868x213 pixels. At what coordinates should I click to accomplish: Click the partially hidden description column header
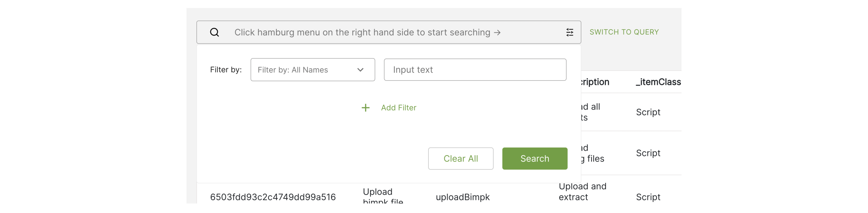[x=595, y=82]
